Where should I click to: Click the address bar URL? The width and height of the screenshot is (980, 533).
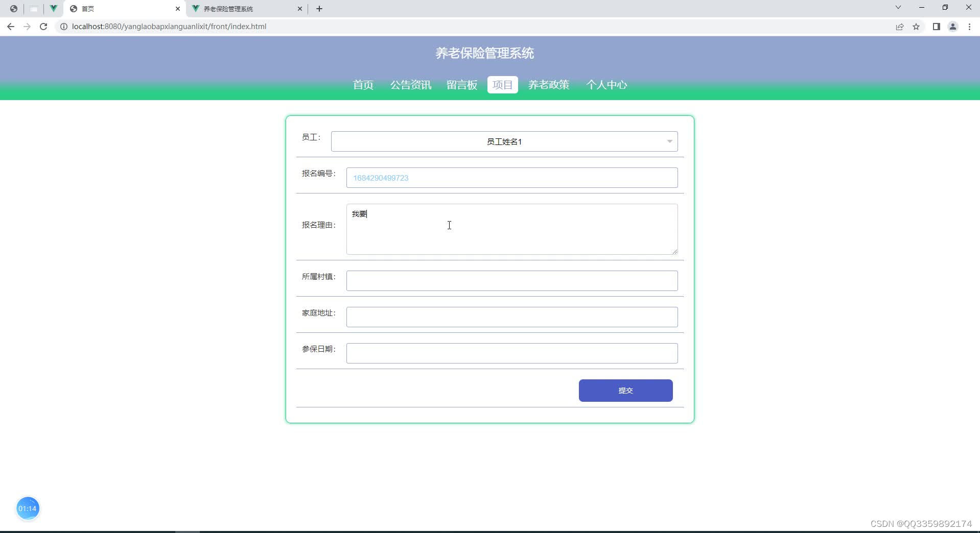point(169,27)
